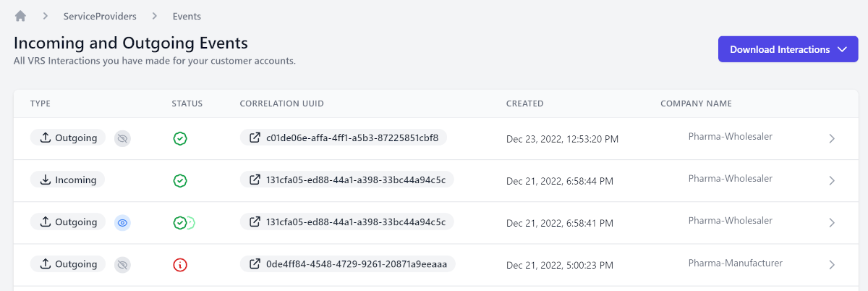Toggle hidden eye icon on Dec 23 Outgoing event

(x=123, y=138)
